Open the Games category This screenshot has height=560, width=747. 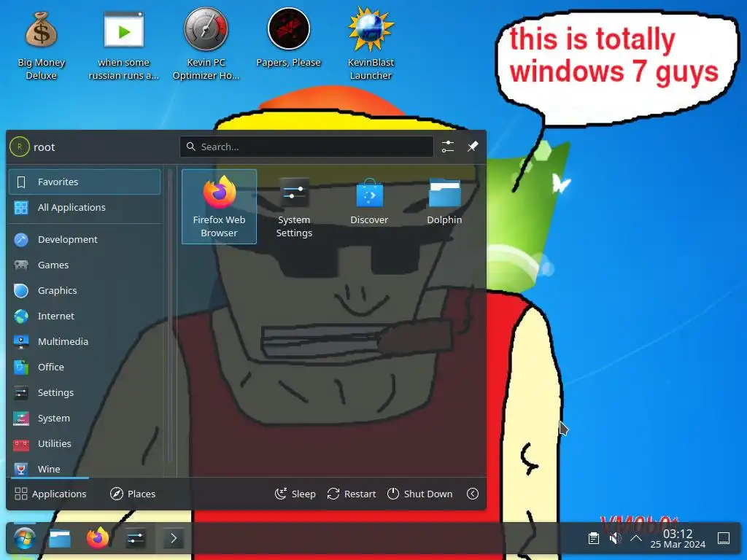[85, 265]
